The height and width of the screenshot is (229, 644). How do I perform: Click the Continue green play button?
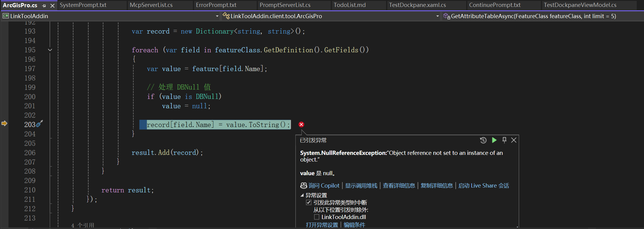[x=494, y=140]
